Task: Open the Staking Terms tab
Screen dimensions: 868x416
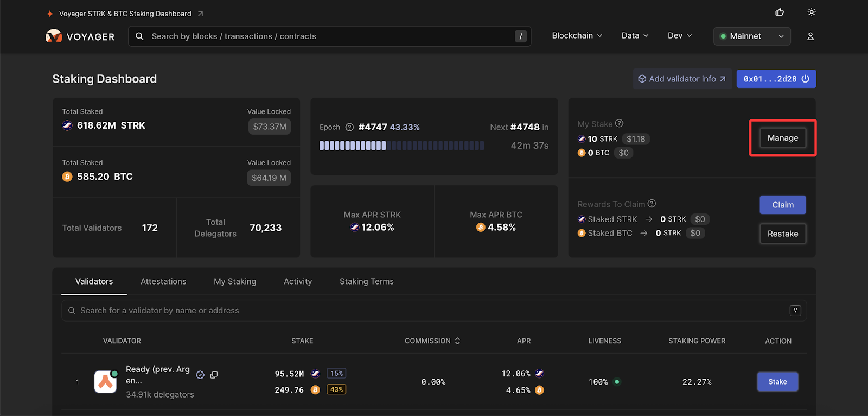Action: (x=367, y=281)
